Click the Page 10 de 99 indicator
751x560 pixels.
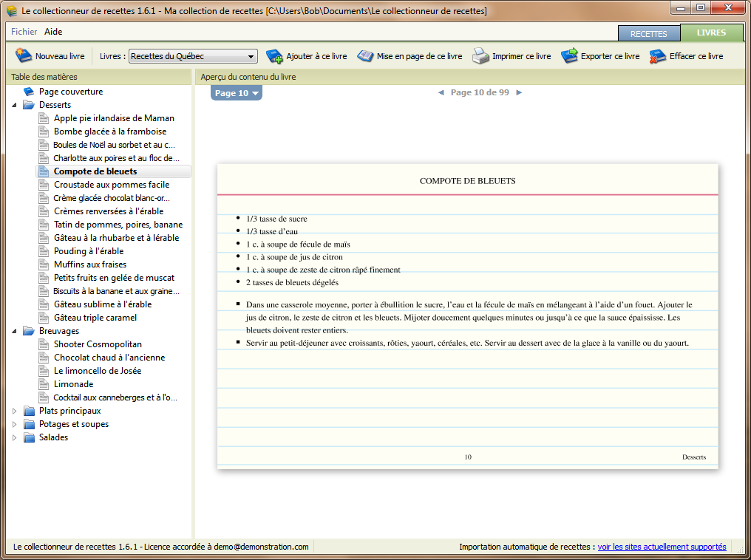coord(480,92)
